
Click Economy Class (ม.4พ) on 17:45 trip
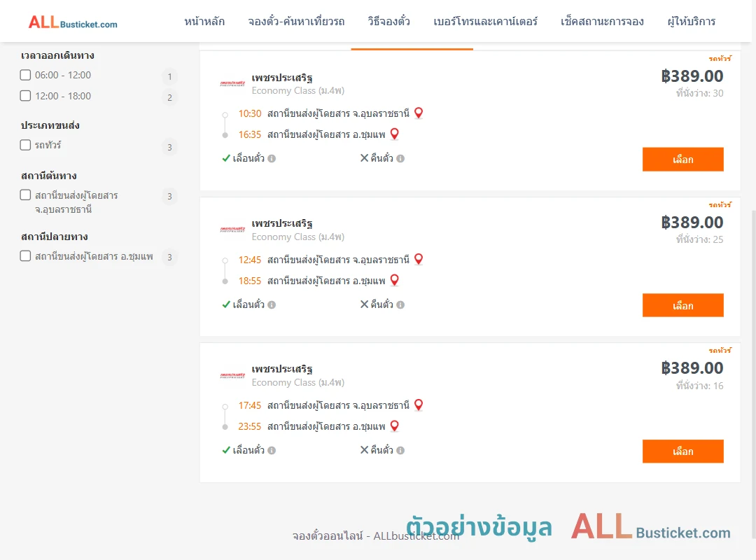[x=298, y=382]
